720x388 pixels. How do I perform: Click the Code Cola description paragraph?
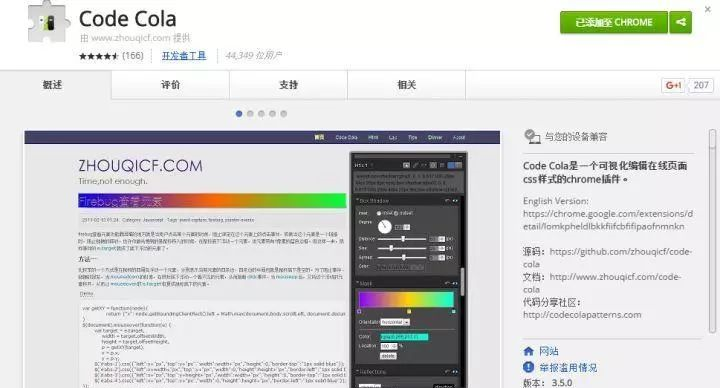click(605, 172)
